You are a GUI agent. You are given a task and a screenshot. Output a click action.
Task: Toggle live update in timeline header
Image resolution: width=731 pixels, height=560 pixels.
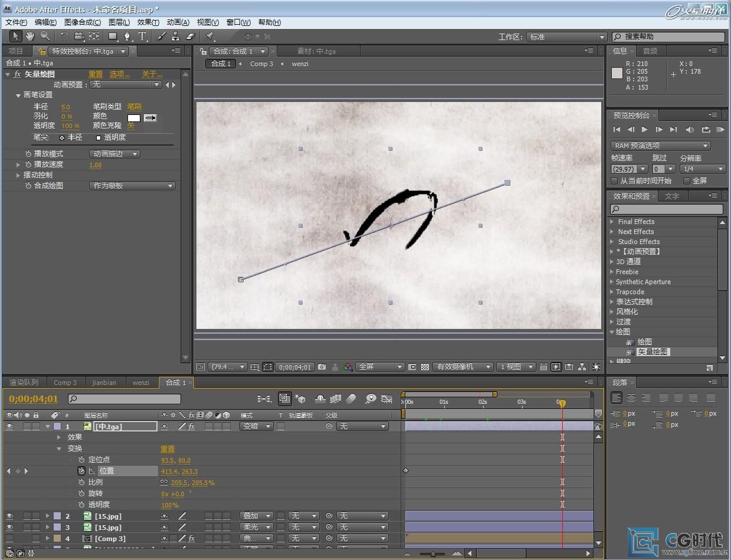pos(285,399)
